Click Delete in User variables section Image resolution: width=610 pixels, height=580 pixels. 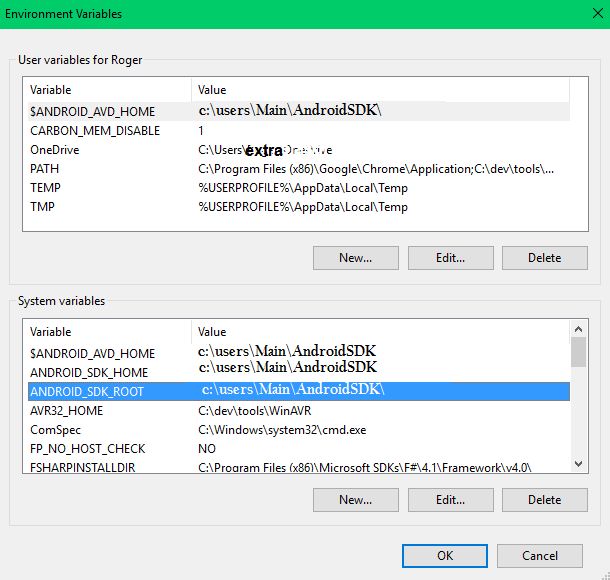(x=545, y=258)
